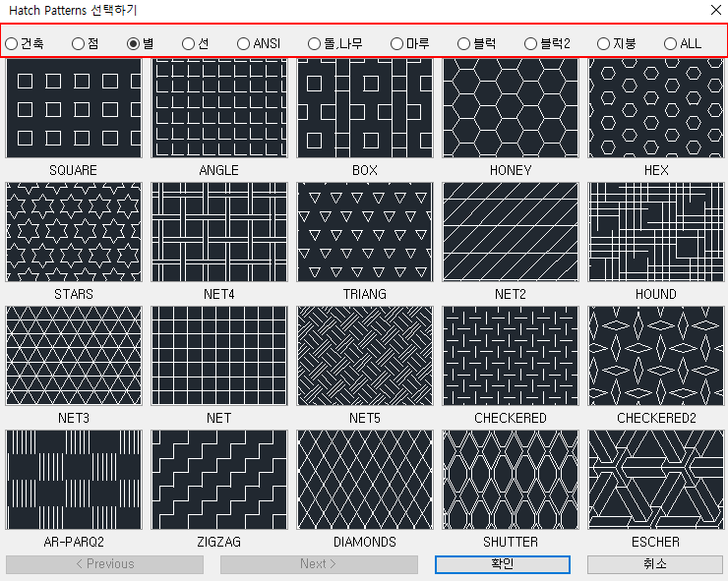The image size is (728, 581).
Task: Choose the HEX hatch pattern preview
Action: [x=656, y=108]
